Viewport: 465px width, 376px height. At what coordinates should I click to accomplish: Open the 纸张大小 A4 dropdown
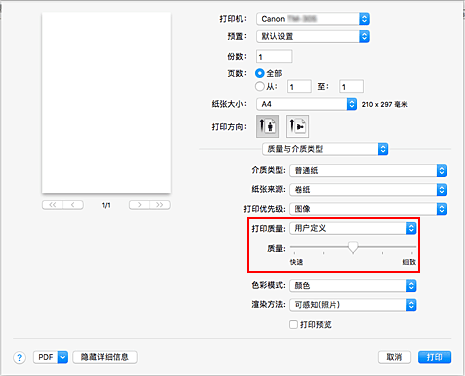[x=306, y=104]
